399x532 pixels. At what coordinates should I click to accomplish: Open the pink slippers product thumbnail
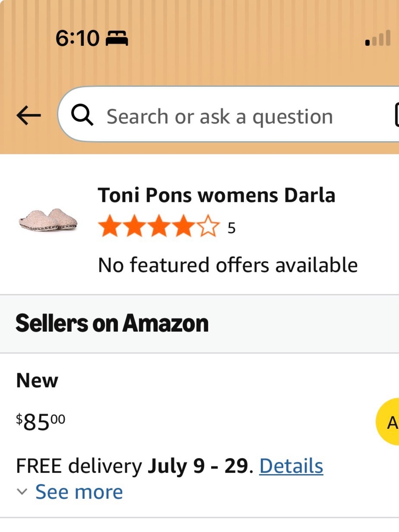click(x=48, y=220)
